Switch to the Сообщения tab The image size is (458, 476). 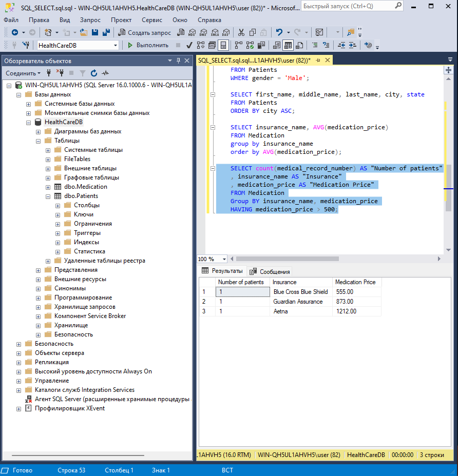click(x=270, y=271)
